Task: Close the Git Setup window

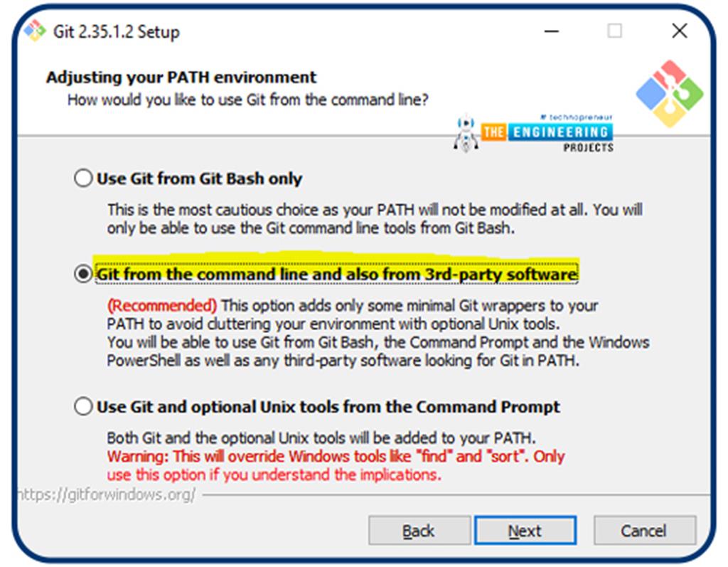Action: [x=680, y=31]
